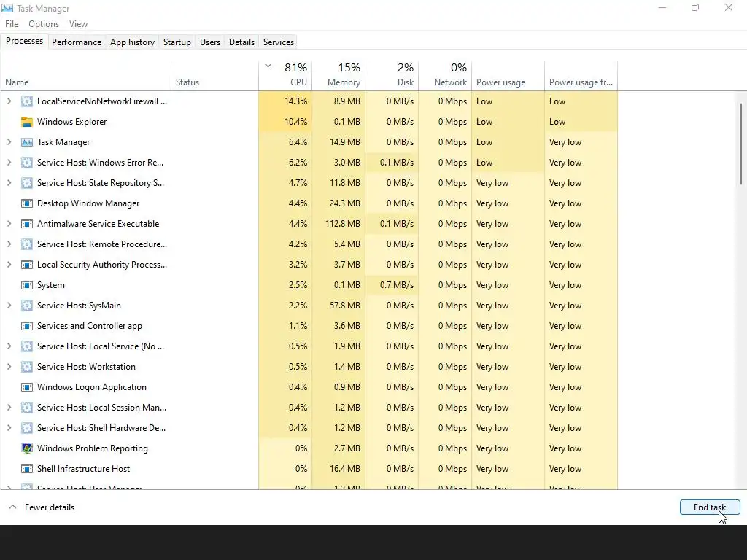The width and height of the screenshot is (747, 560).
Task: Click the 14.3% CPU value
Action: 296,101
